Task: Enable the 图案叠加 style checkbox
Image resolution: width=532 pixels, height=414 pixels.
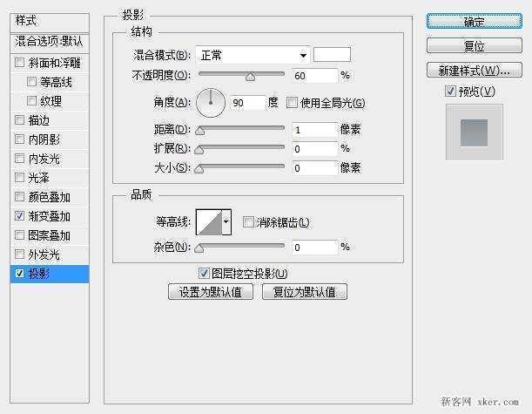Action: pyautogui.click(x=20, y=235)
